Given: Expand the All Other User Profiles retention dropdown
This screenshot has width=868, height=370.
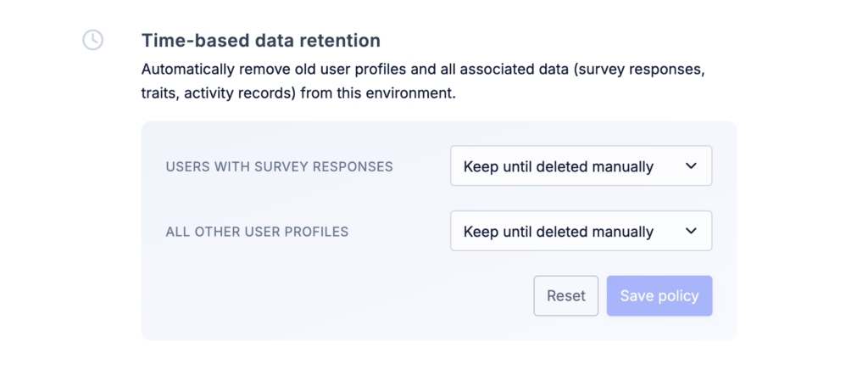Looking at the screenshot, I should pyautogui.click(x=581, y=231).
